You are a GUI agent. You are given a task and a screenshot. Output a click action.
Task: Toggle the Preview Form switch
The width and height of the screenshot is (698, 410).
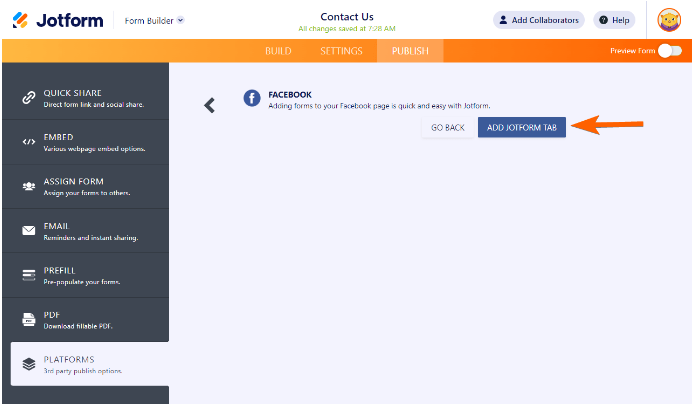(x=670, y=51)
